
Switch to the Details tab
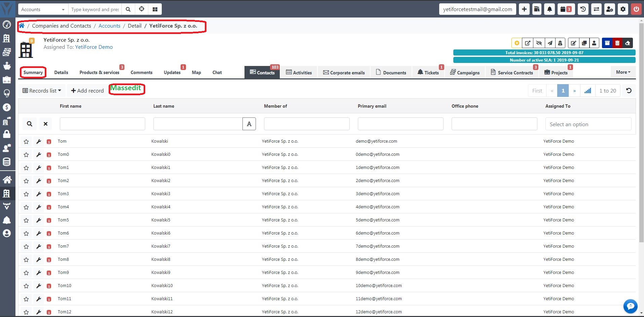61,72
